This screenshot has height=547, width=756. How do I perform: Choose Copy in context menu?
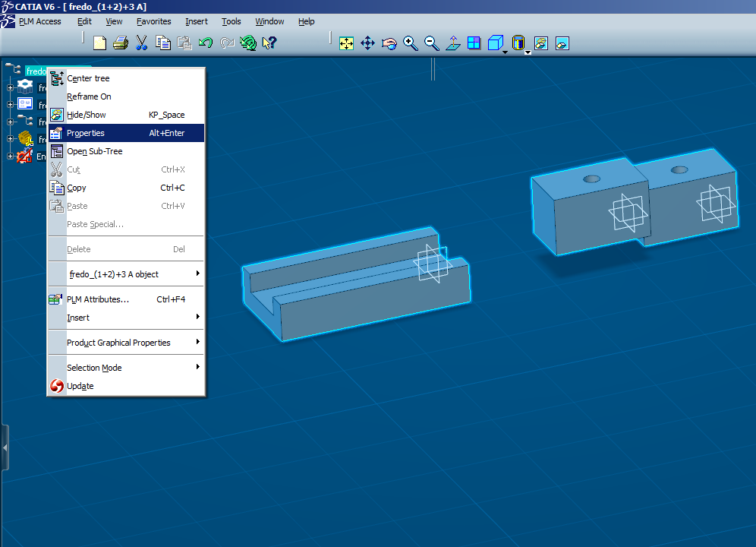pos(126,188)
